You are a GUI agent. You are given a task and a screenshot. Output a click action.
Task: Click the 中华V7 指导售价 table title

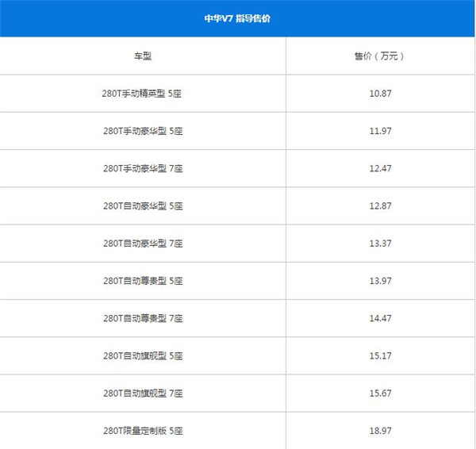[x=237, y=18]
